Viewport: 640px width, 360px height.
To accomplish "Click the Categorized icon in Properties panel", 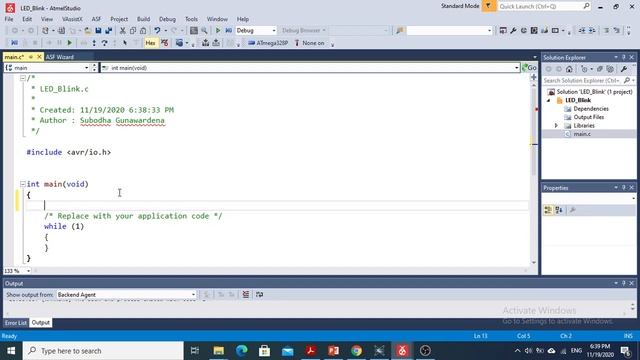I will (x=548, y=210).
